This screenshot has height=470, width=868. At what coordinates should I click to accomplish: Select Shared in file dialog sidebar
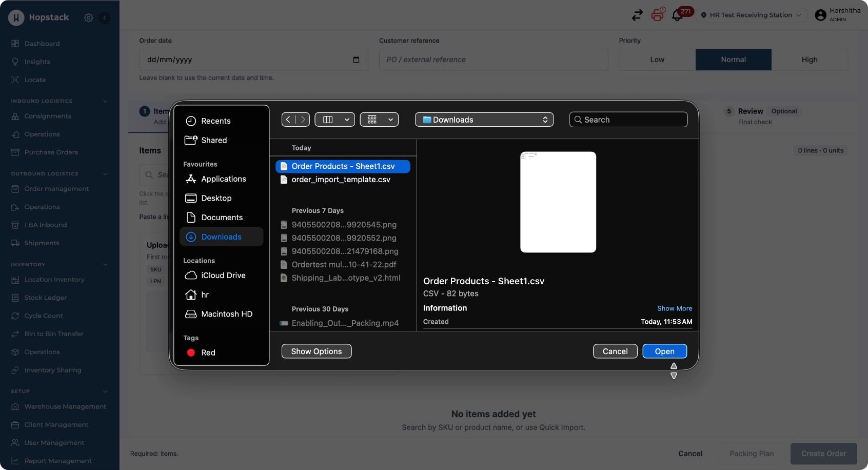pyautogui.click(x=214, y=140)
